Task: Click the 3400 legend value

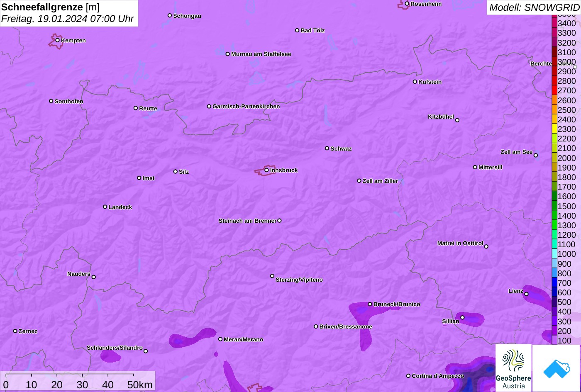Action: 567,23
